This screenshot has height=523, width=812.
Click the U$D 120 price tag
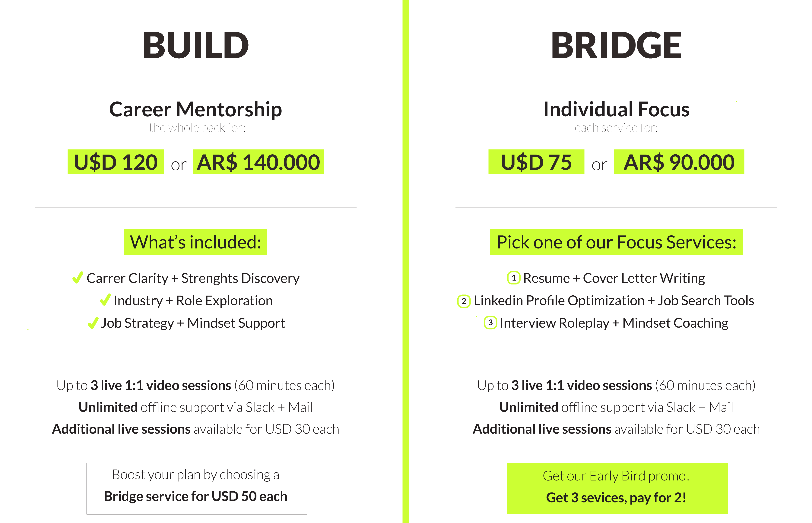pyautogui.click(x=115, y=162)
